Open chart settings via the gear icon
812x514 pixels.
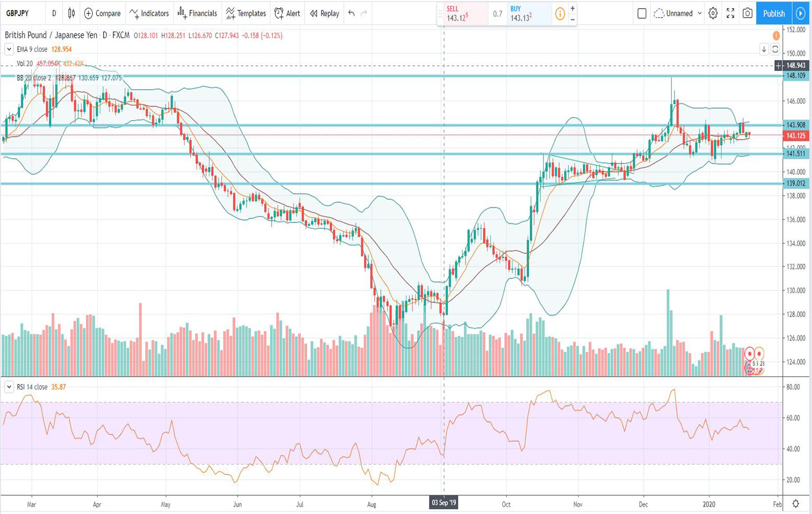click(713, 14)
